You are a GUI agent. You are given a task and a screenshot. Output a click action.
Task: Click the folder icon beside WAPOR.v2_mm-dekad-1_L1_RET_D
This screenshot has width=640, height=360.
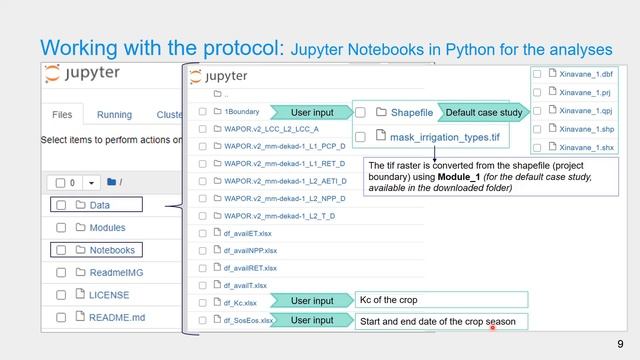[x=218, y=163]
